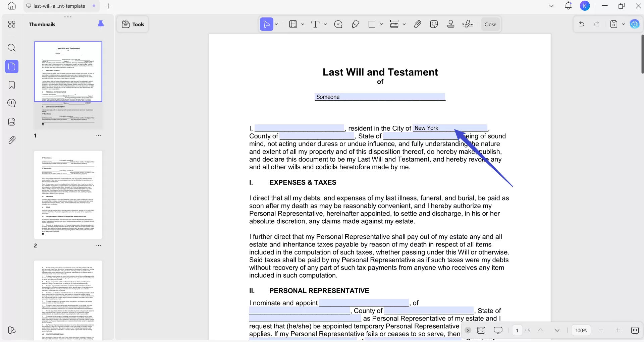
Task: Click the text T tool icon
Action: (x=315, y=24)
